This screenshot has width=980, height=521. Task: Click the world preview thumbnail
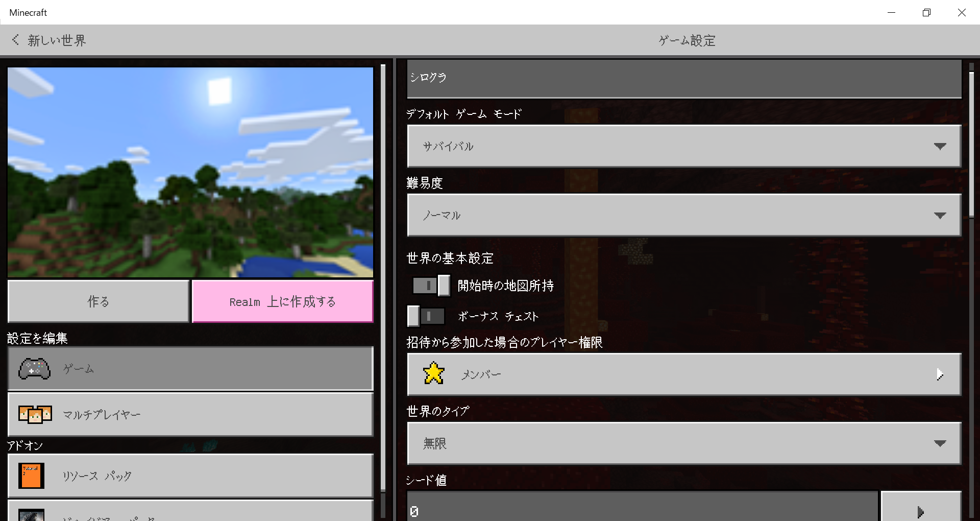[x=190, y=172]
